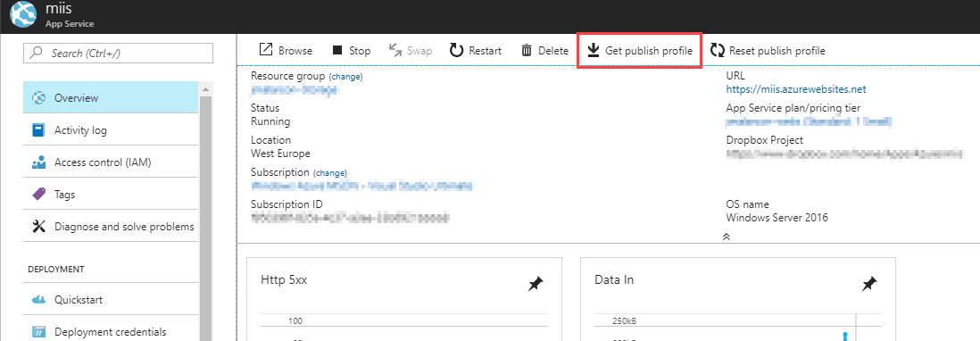Click the Access control people icon
This screenshot has height=341, width=980.
(x=38, y=162)
